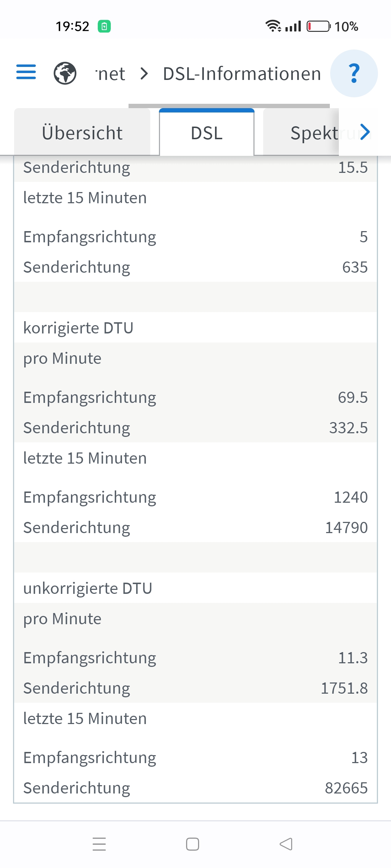This screenshot has height=868, width=391.
Task: Tap the 'unkorrigierte DTU' section heading
Action: 88,588
